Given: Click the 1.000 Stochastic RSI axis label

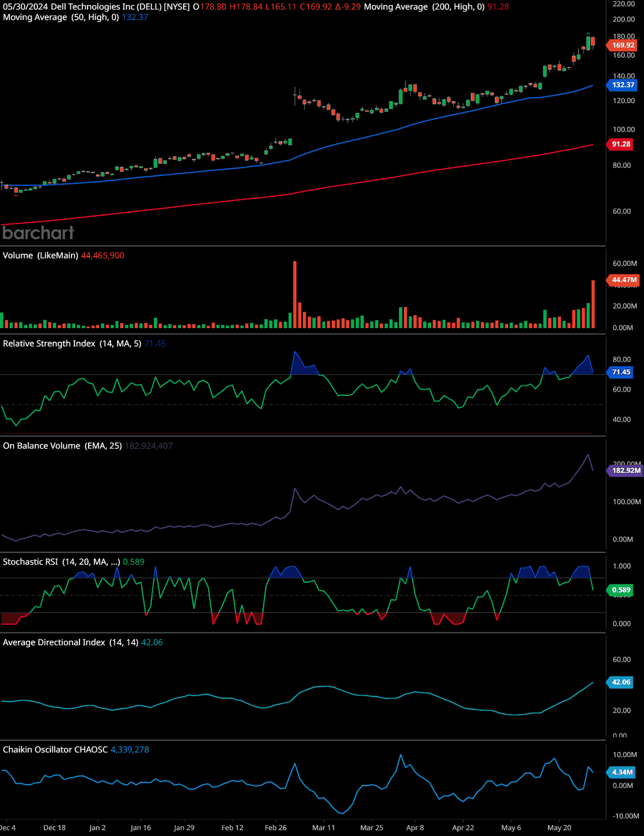Looking at the screenshot, I should point(622,566).
